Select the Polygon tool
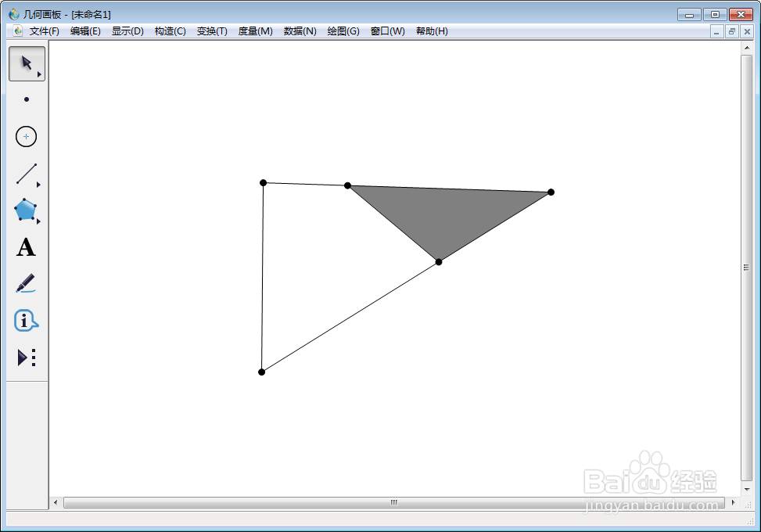The image size is (761, 532). [x=26, y=210]
